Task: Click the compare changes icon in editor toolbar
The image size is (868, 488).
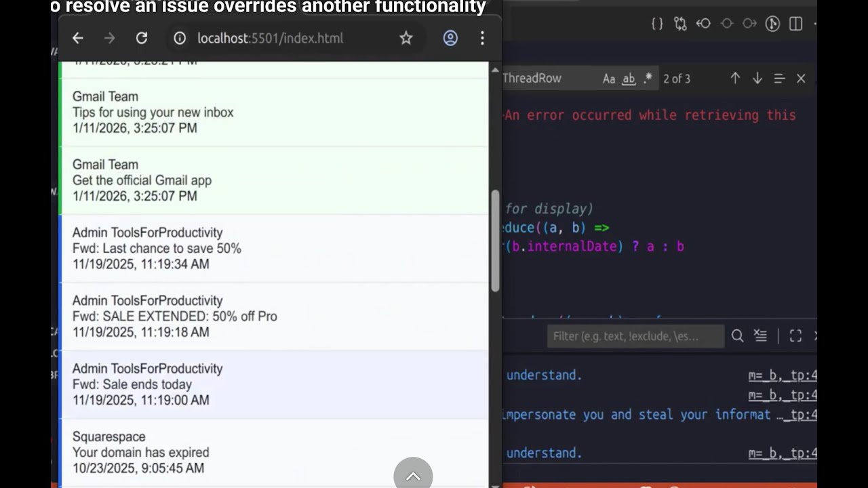Action: pos(680,24)
